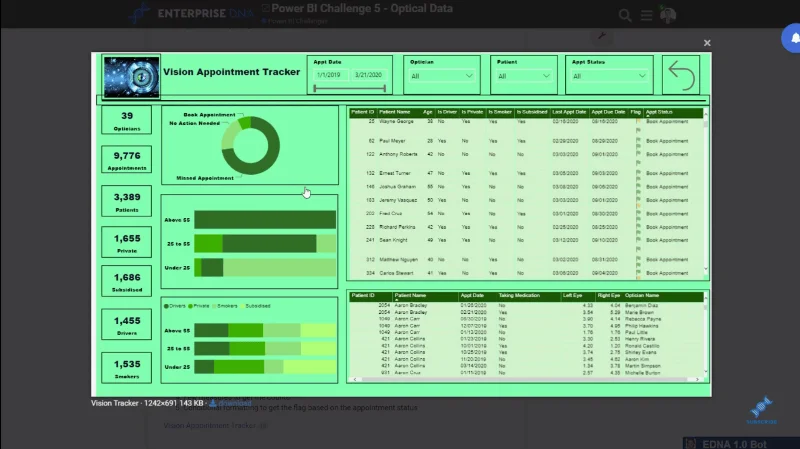Click the 3,389 Patients card
This screenshot has height=449, width=800.
tap(127, 201)
